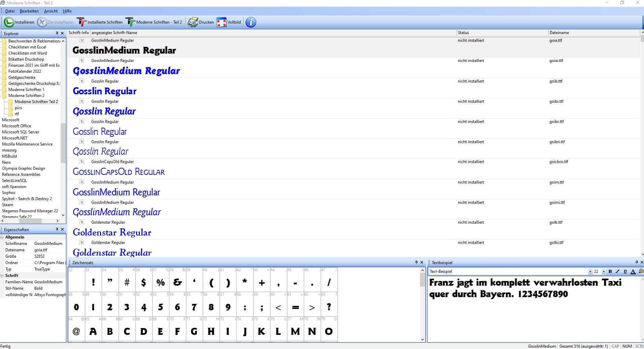
Task: Close the Zeichensatz panel
Action: click(x=422, y=262)
